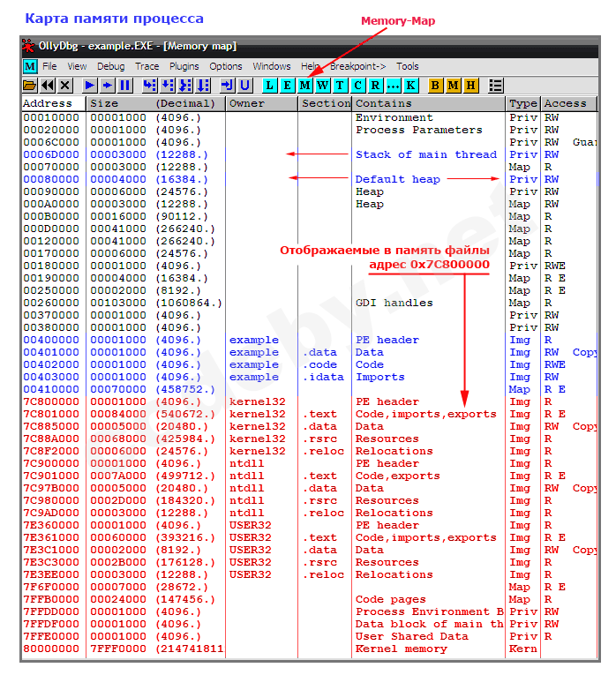Select the Process Environment Block row
The height and width of the screenshot is (675, 616).
pyautogui.click(x=310, y=611)
